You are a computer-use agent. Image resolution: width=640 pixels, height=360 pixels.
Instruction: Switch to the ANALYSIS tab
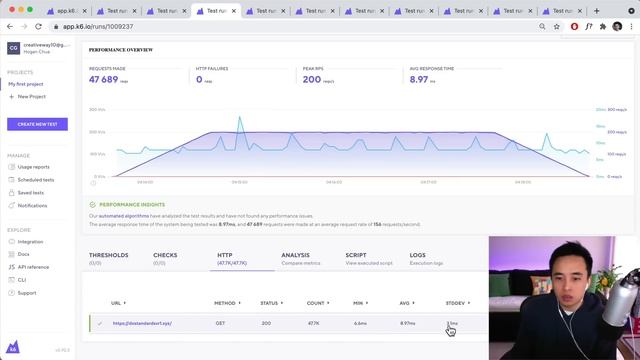pos(300,258)
